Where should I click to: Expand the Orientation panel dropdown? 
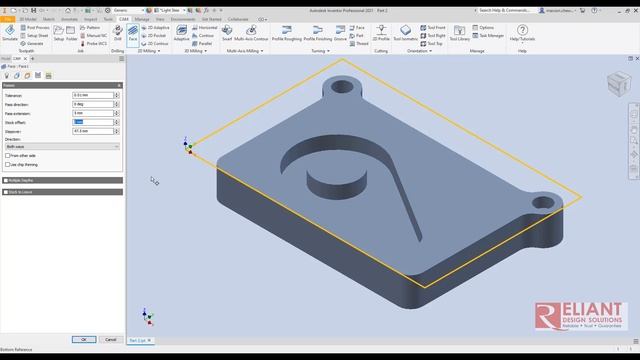click(419, 51)
